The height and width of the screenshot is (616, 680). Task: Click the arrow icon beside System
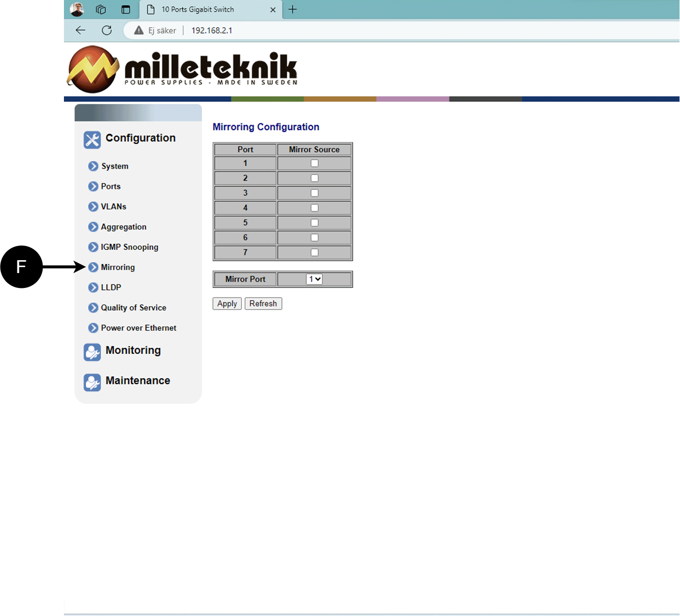coord(93,166)
